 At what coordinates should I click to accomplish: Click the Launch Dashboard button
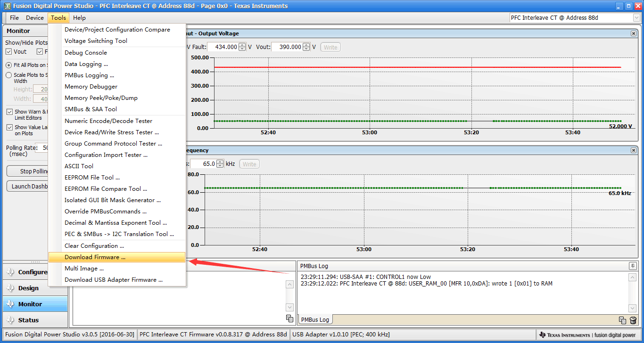pos(28,187)
